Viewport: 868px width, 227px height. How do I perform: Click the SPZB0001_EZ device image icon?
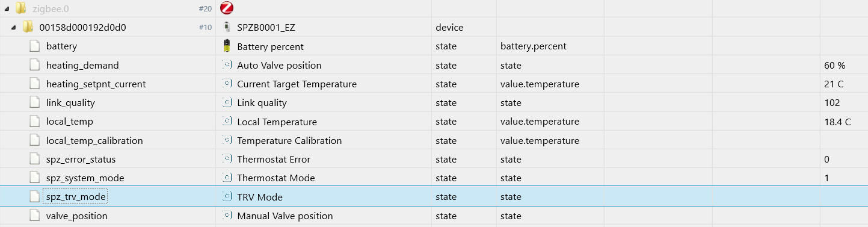(x=227, y=27)
